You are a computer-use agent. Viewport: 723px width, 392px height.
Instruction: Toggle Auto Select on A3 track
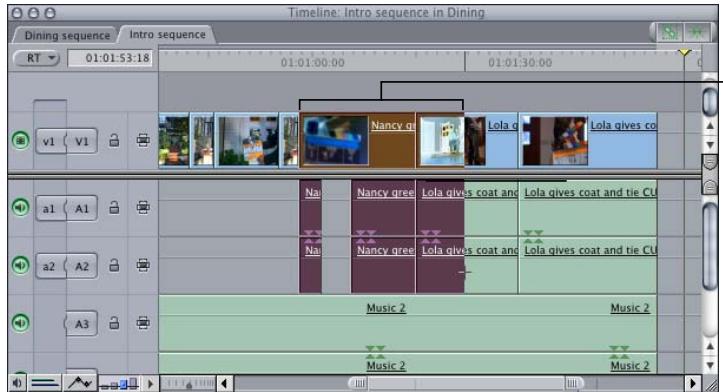(x=143, y=323)
